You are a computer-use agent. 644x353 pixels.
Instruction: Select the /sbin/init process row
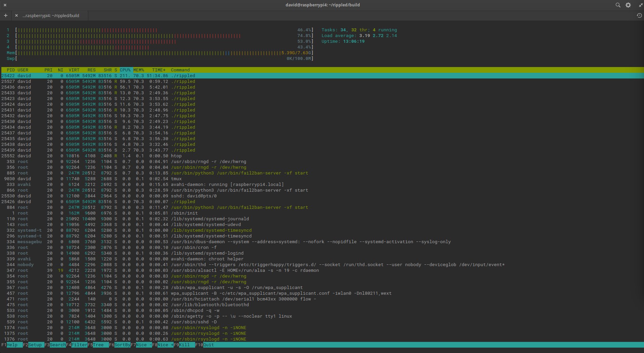[322, 213]
